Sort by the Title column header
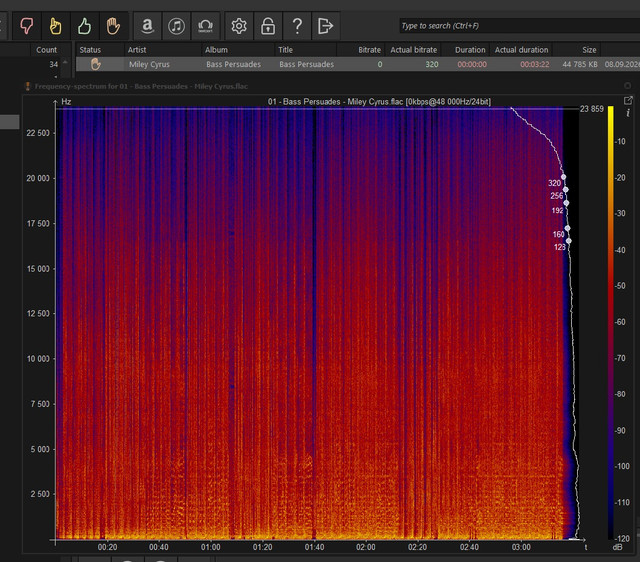 [x=285, y=50]
